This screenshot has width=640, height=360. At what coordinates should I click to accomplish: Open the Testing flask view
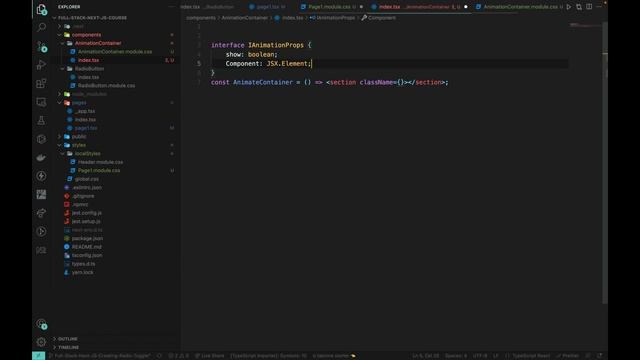click(x=41, y=120)
